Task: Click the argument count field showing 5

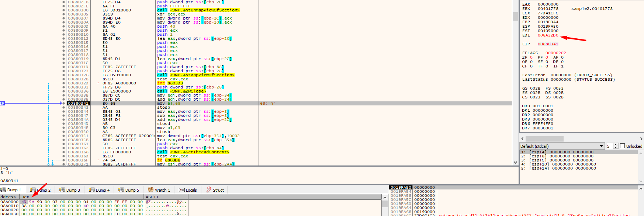Action: 609,146
